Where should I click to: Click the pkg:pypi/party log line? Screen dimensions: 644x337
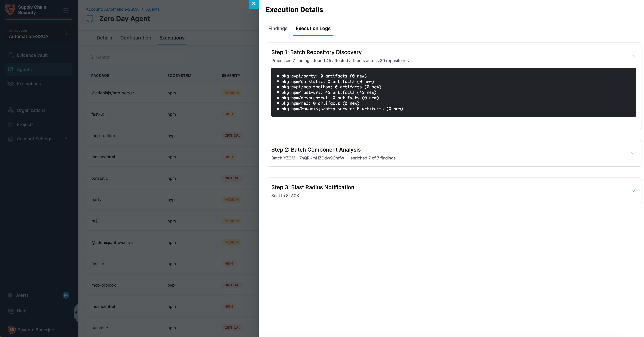coord(324,76)
